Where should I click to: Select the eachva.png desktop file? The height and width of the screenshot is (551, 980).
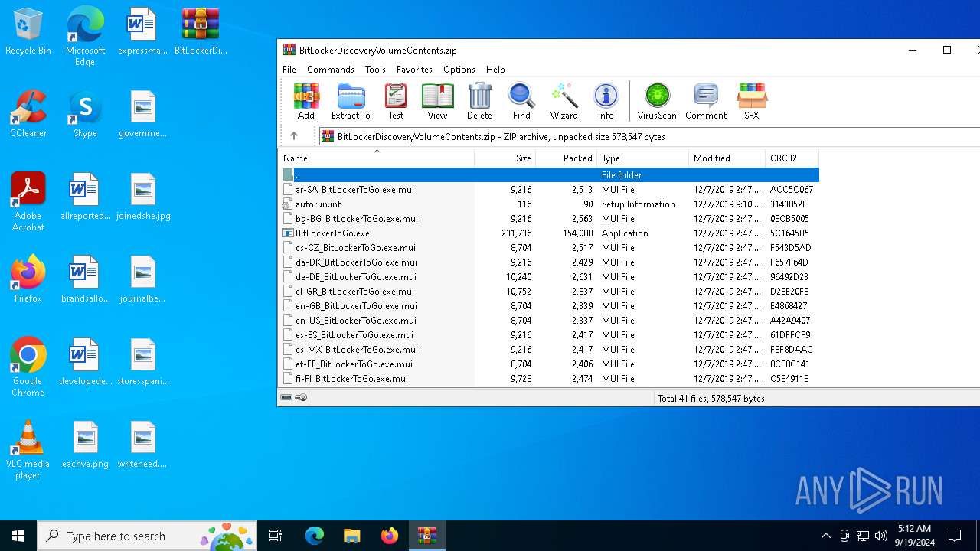[x=85, y=445]
